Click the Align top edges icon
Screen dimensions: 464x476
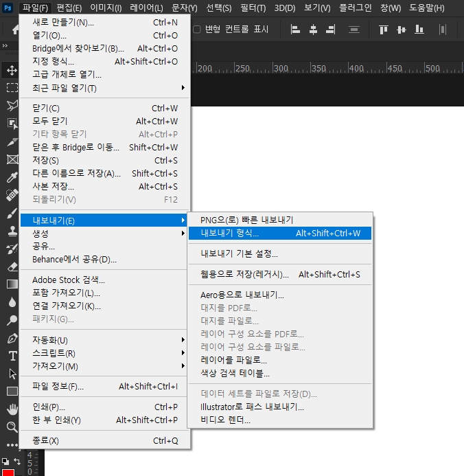pyautogui.click(x=383, y=30)
